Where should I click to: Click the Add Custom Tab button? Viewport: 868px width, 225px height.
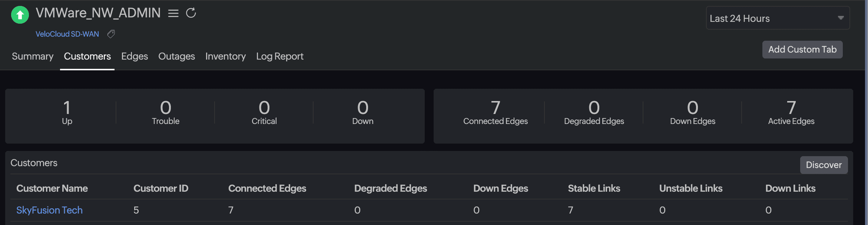point(802,49)
